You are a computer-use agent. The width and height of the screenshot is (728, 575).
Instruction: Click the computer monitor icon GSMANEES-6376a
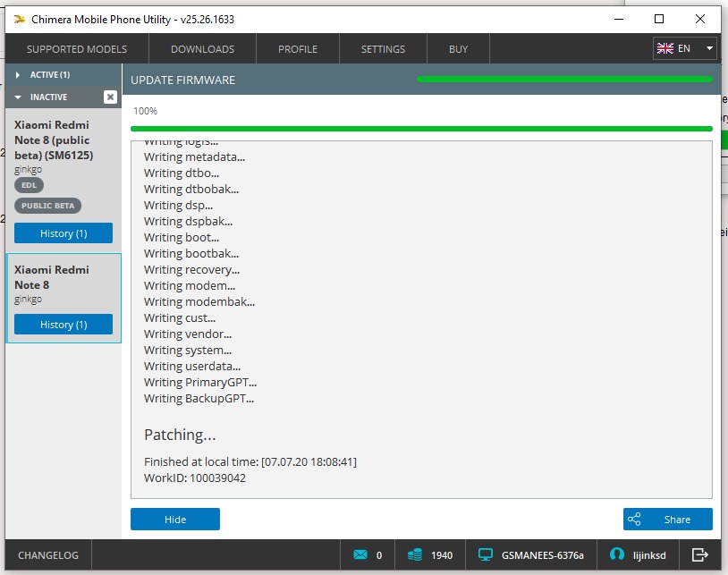tap(486, 554)
